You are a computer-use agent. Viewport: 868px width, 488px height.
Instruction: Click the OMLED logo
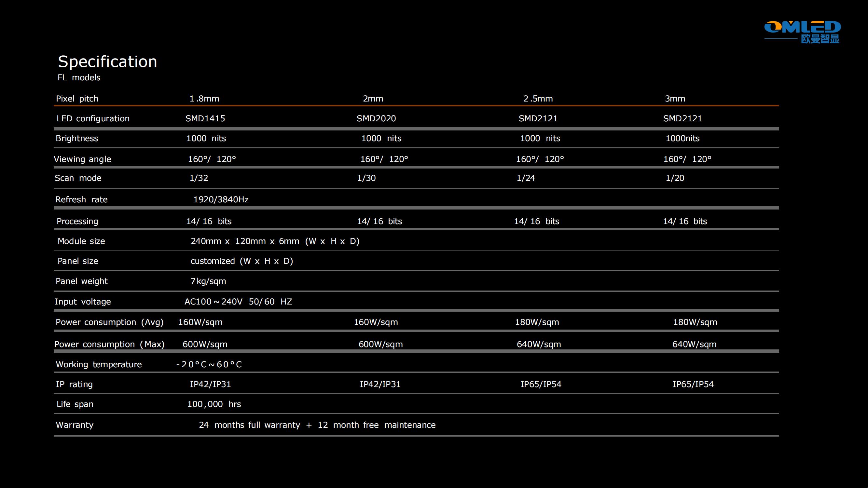click(803, 32)
